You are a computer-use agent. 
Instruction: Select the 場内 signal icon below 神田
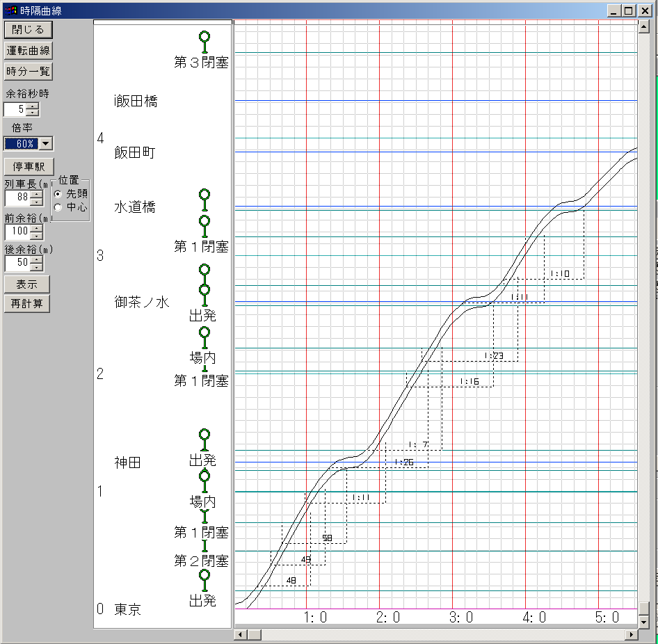click(204, 481)
